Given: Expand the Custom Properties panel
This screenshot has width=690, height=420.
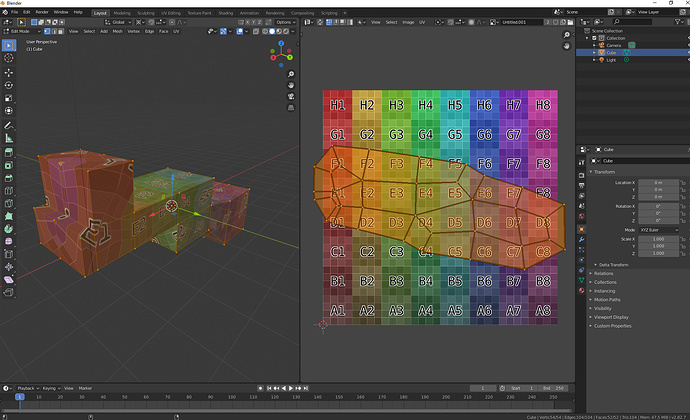Looking at the screenshot, I should [x=612, y=326].
